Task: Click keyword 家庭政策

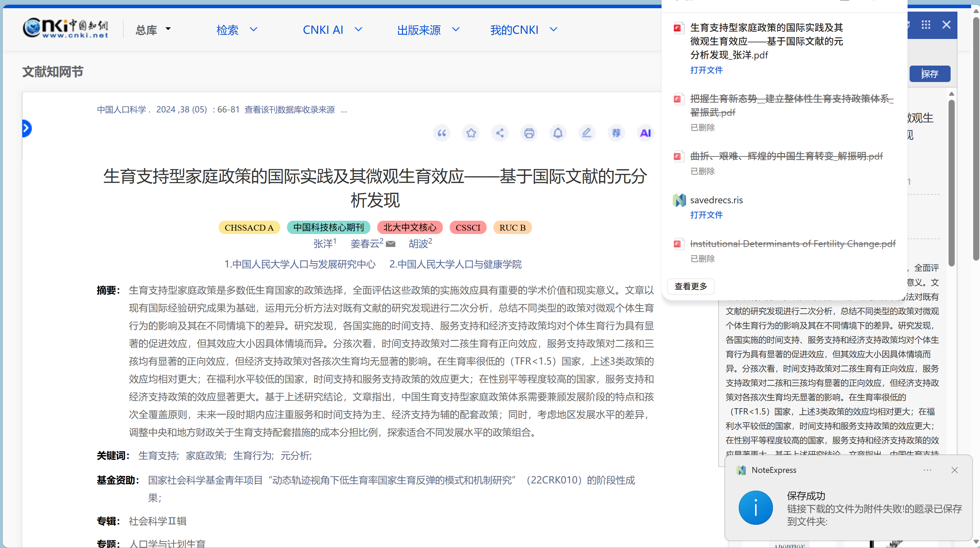Action: [x=205, y=456]
